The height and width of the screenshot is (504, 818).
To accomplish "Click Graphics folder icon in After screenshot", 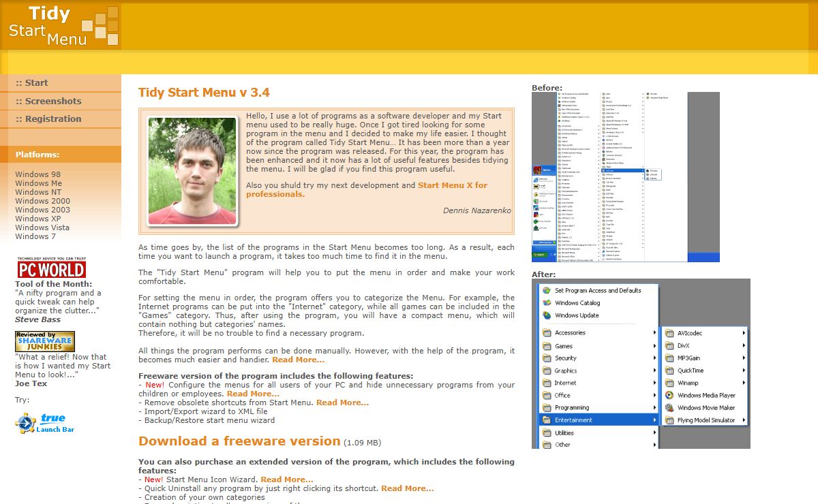I will pyautogui.click(x=547, y=371).
